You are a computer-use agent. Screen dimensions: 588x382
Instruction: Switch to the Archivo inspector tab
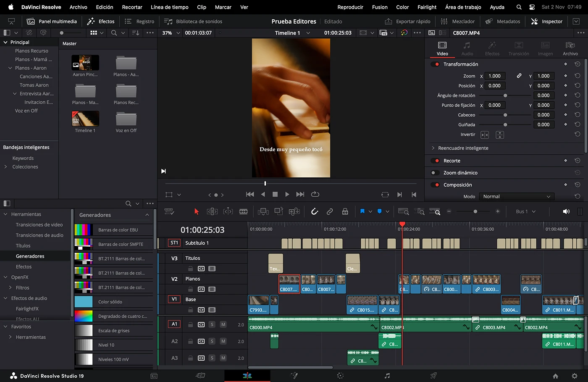pos(570,49)
